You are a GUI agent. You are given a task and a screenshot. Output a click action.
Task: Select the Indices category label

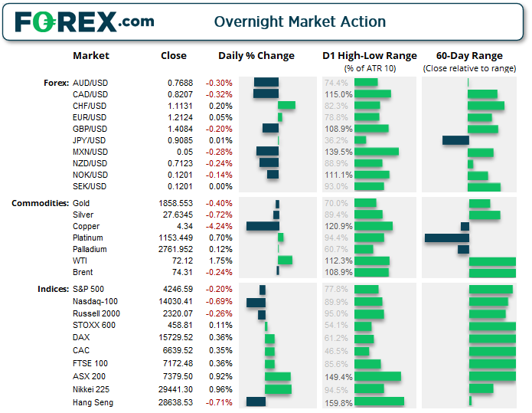tap(52, 289)
